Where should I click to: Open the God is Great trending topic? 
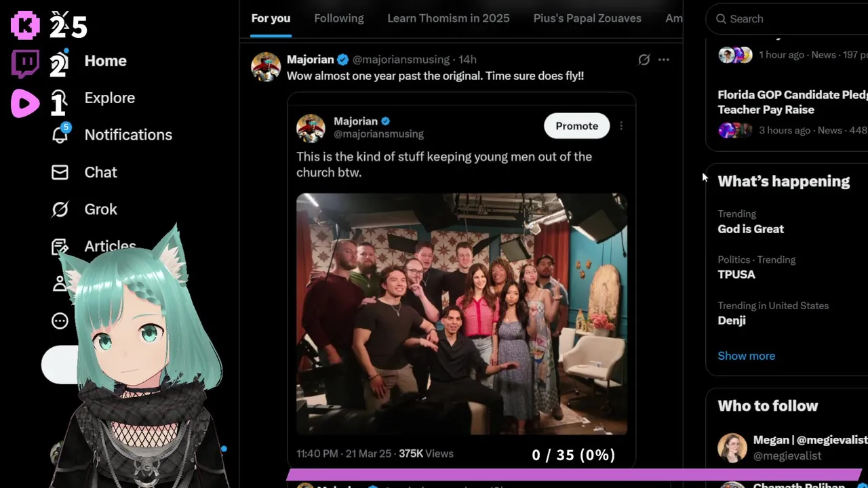[751, 229]
